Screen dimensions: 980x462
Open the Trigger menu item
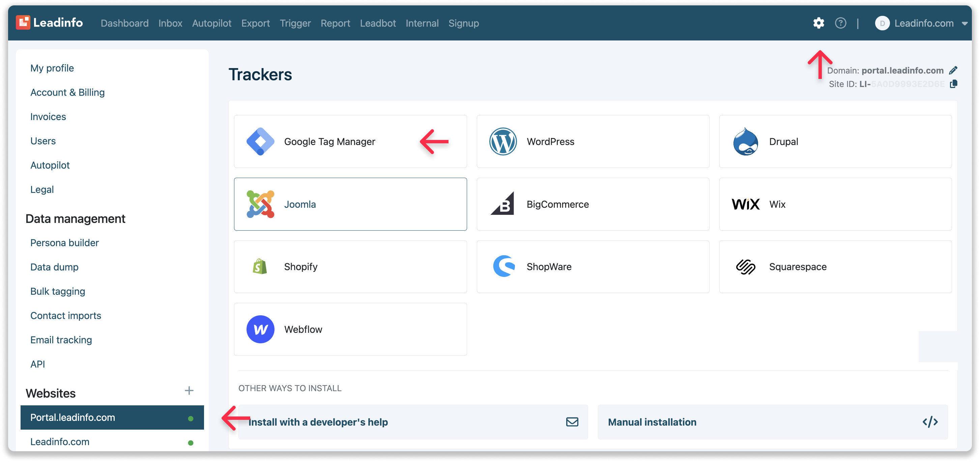(295, 23)
